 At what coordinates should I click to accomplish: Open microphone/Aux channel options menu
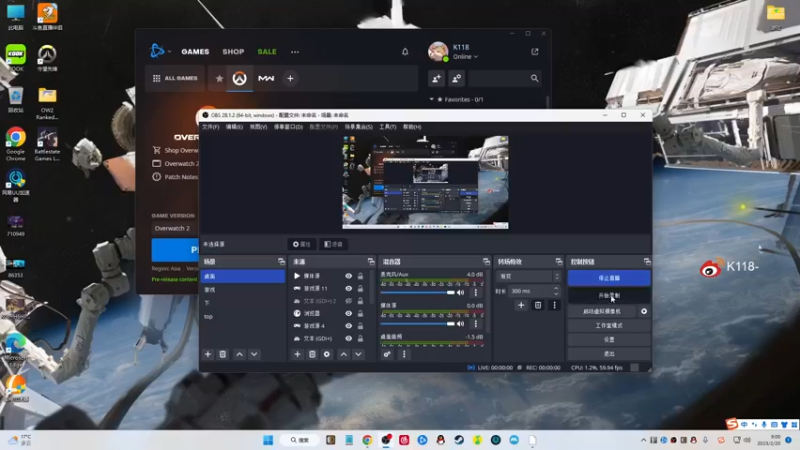(476, 292)
